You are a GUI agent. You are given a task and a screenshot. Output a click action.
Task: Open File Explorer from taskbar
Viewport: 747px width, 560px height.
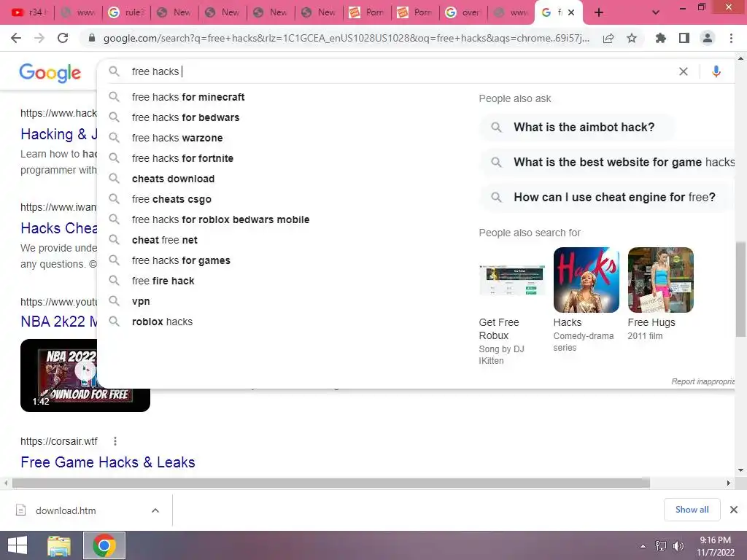pos(59,545)
